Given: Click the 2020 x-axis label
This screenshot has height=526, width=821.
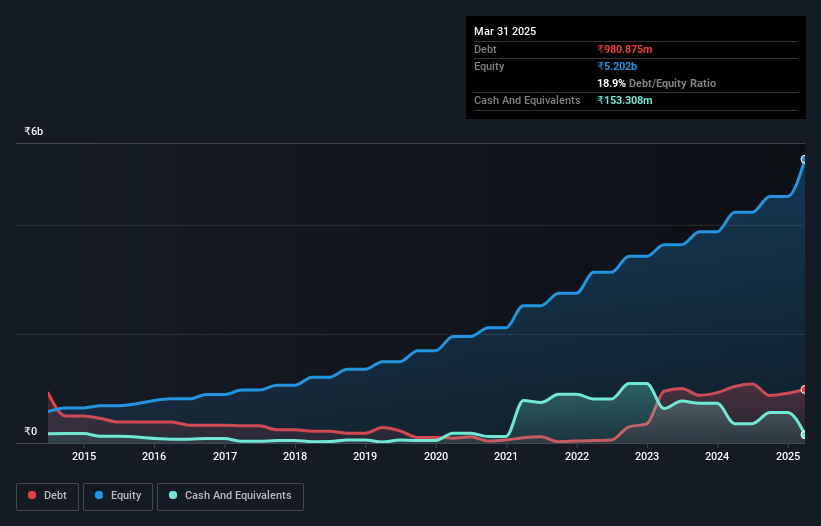Looking at the screenshot, I should tap(436, 456).
